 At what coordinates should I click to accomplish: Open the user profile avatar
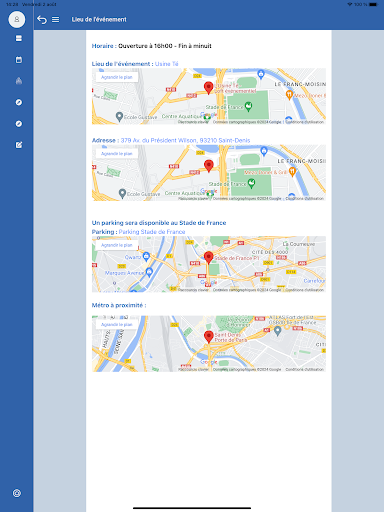(17, 19)
